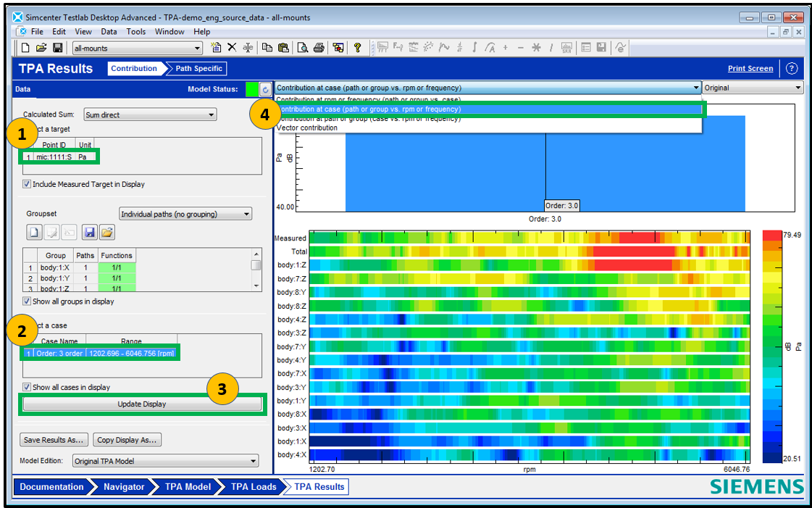This screenshot has width=812, height=508.
Task: Click the circled question mark help icon
Action: 791,68
